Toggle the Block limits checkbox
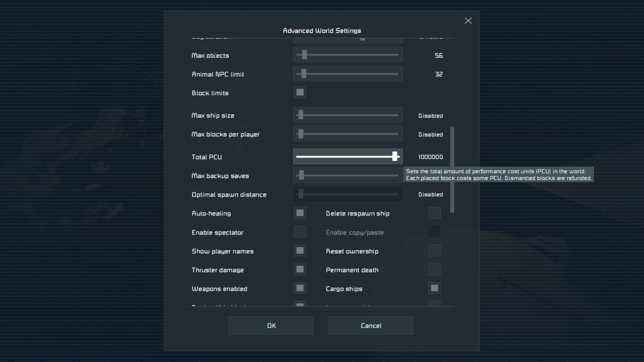The image size is (644, 362). 300,92
